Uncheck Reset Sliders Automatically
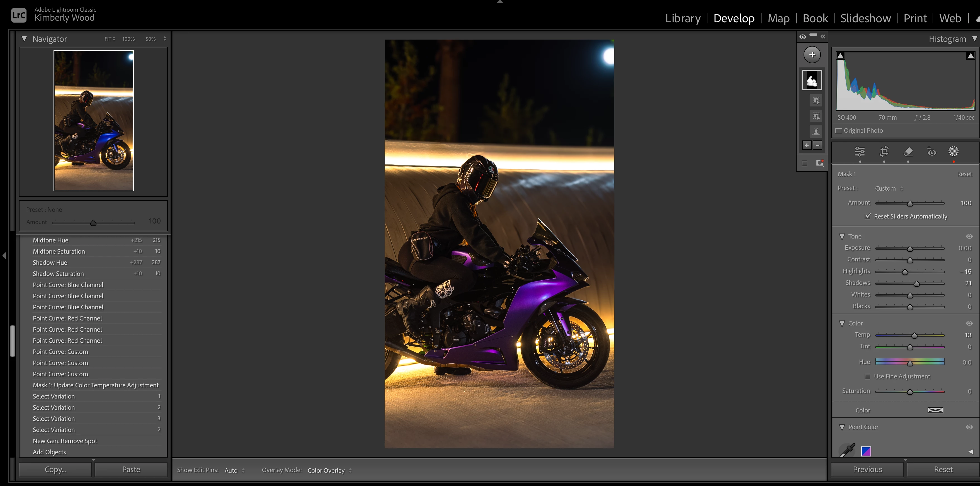980x486 pixels. 867,216
